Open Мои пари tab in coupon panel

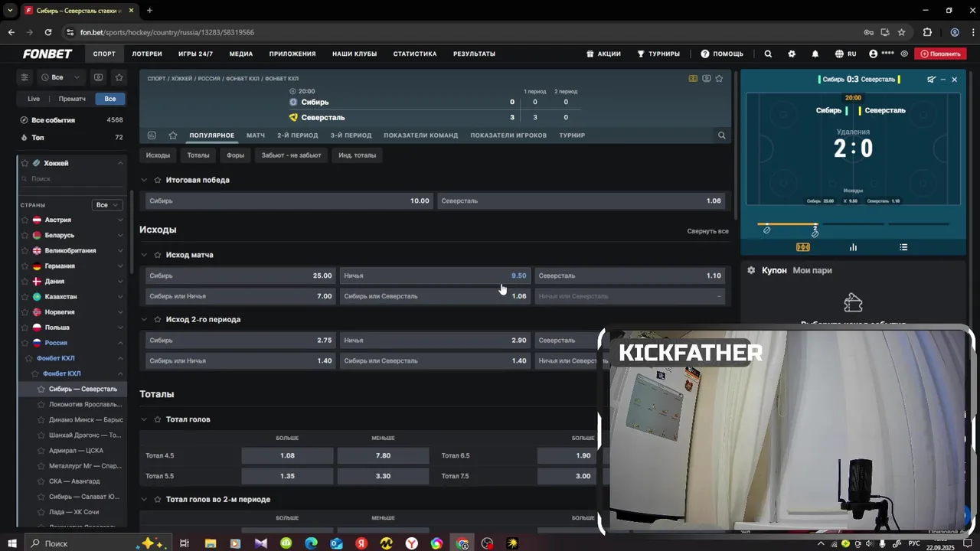click(x=812, y=270)
